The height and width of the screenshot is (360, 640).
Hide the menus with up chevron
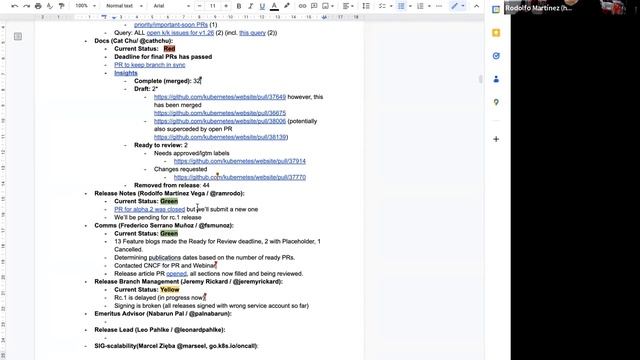476,6
